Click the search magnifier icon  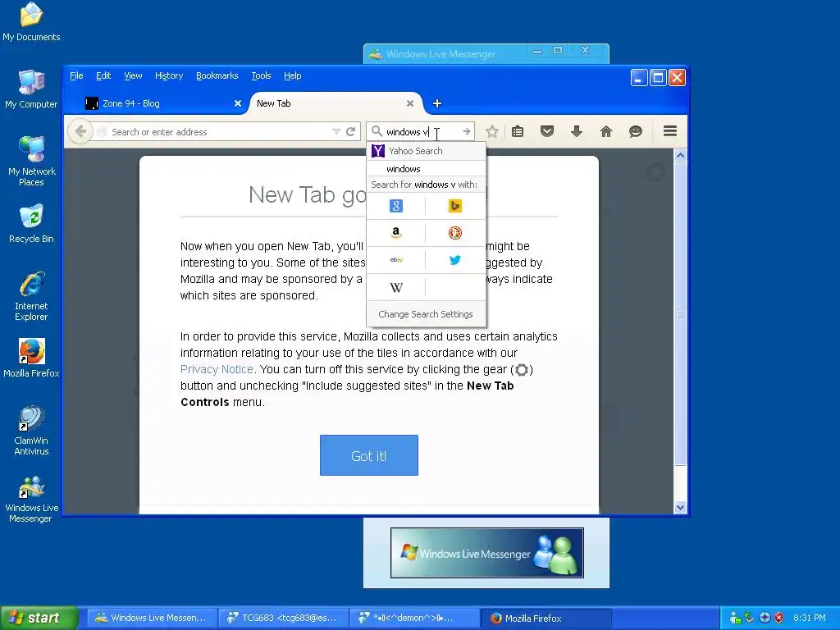tap(377, 131)
